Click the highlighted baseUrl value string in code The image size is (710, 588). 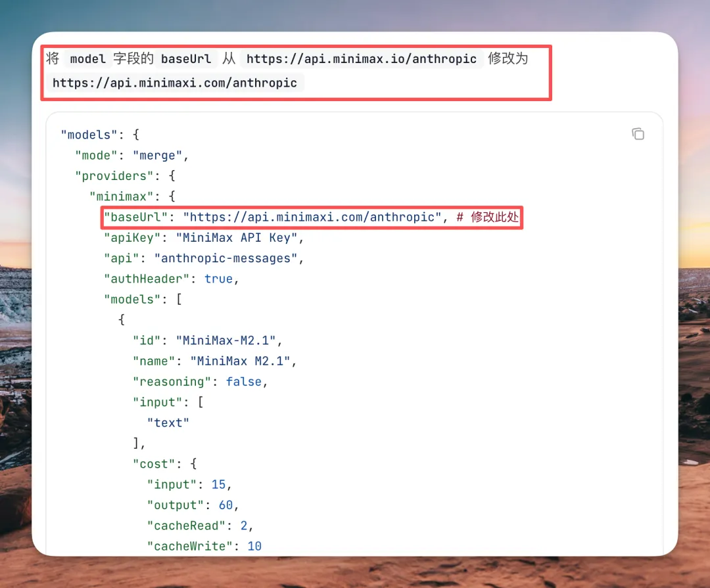312,217
